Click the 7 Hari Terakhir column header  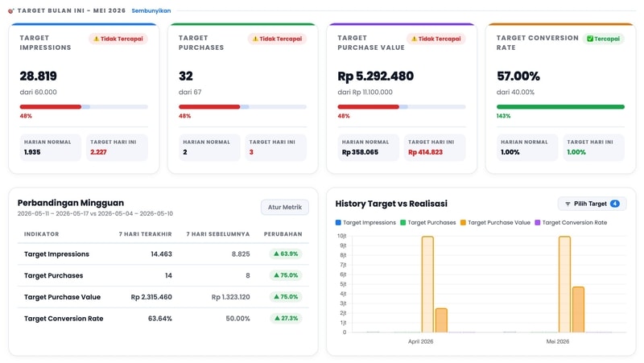click(x=146, y=234)
